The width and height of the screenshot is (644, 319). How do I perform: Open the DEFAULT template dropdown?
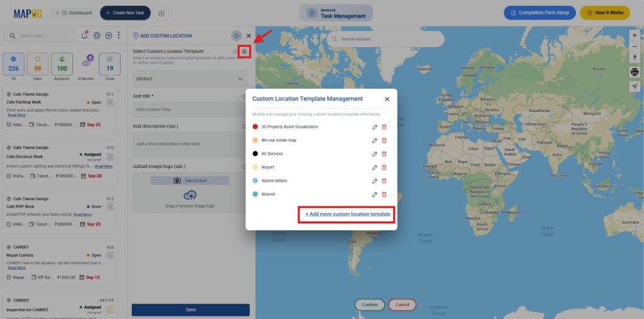[189, 79]
